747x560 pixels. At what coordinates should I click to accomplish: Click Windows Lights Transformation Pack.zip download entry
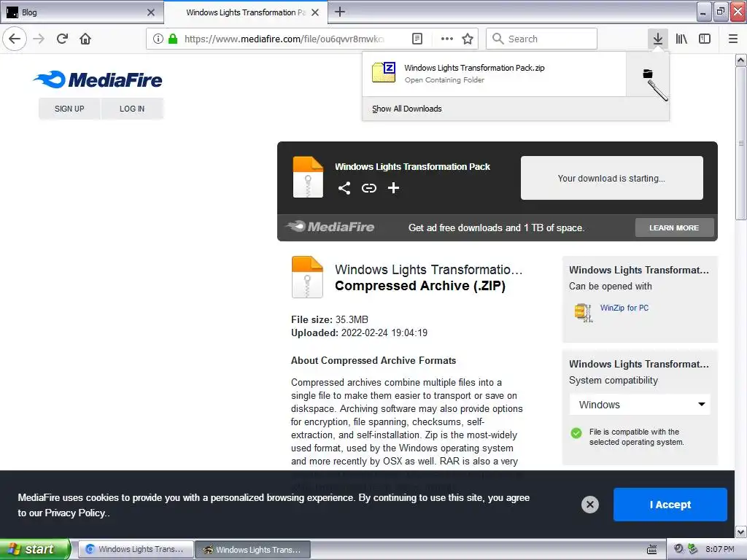click(x=494, y=74)
